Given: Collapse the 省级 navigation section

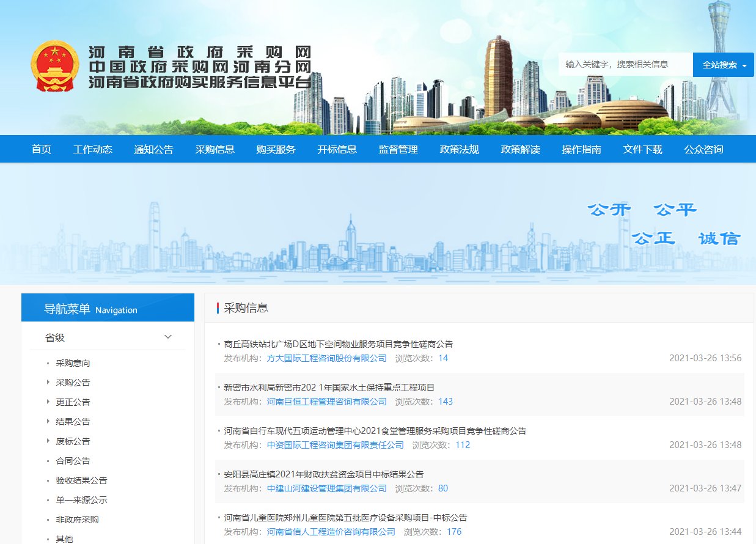Looking at the screenshot, I should [x=167, y=336].
